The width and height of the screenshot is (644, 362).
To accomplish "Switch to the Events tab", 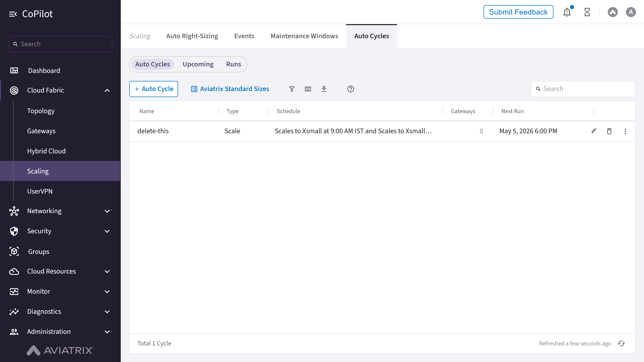I will coord(244,36).
